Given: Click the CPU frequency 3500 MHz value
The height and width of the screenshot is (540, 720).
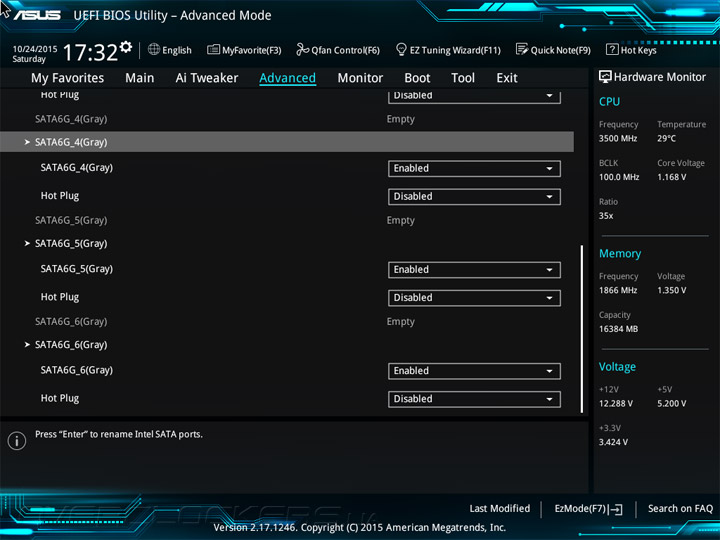Looking at the screenshot, I should (618, 138).
